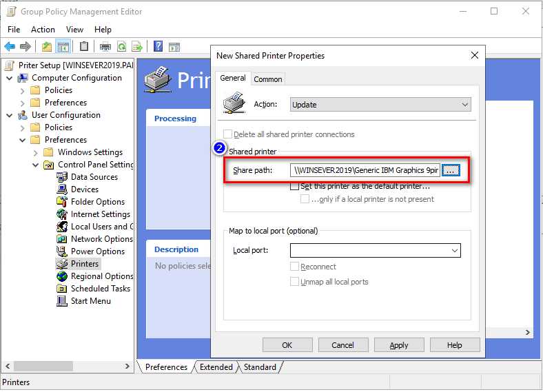
Task: Switch to the Common tab
Action: click(x=267, y=79)
